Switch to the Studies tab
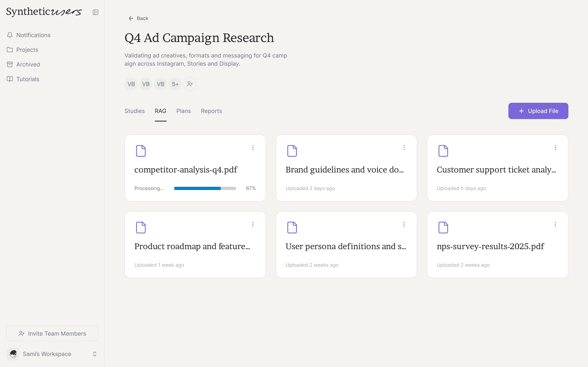Screen dimensions: 588x367 [x=134, y=111]
